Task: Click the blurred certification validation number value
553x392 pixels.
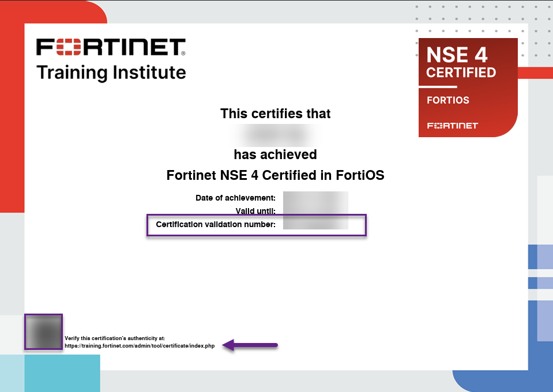Action: 315,224
